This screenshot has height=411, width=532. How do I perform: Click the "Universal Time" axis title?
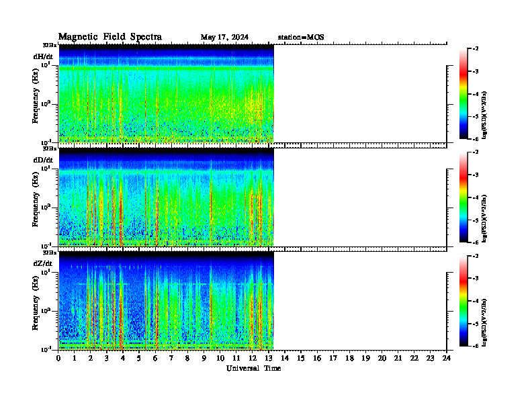click(x=253, y=368)
